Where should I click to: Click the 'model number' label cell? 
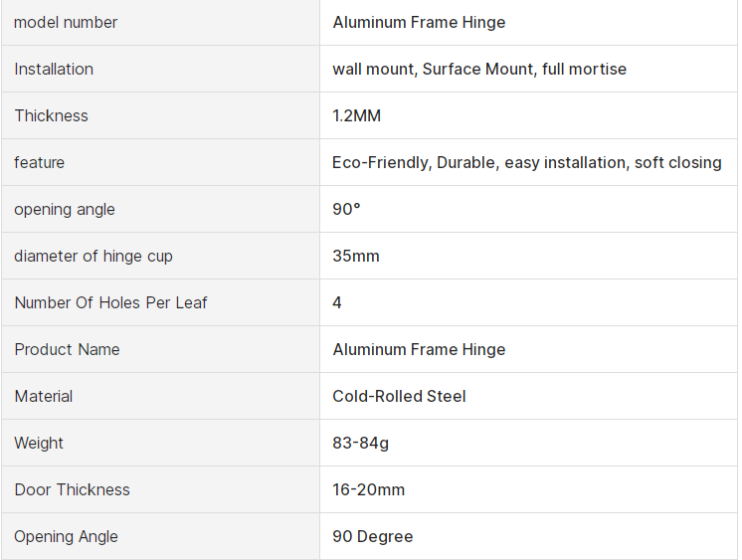pyautogui.click(x=66, y=22)
